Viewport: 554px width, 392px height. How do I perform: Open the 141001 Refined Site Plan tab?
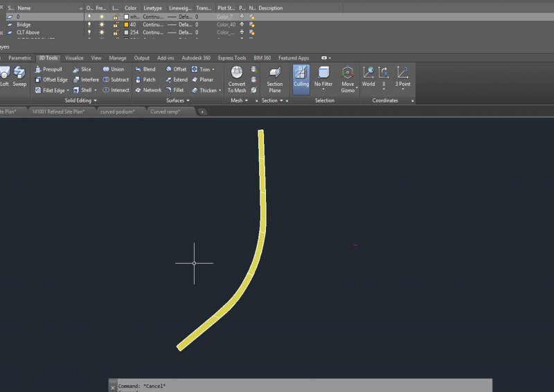(58, 112)
